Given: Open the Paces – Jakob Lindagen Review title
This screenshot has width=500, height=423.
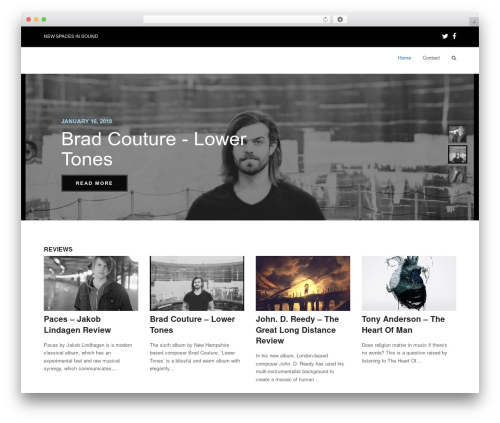Looking at the screenshot, I should (77, 325).
